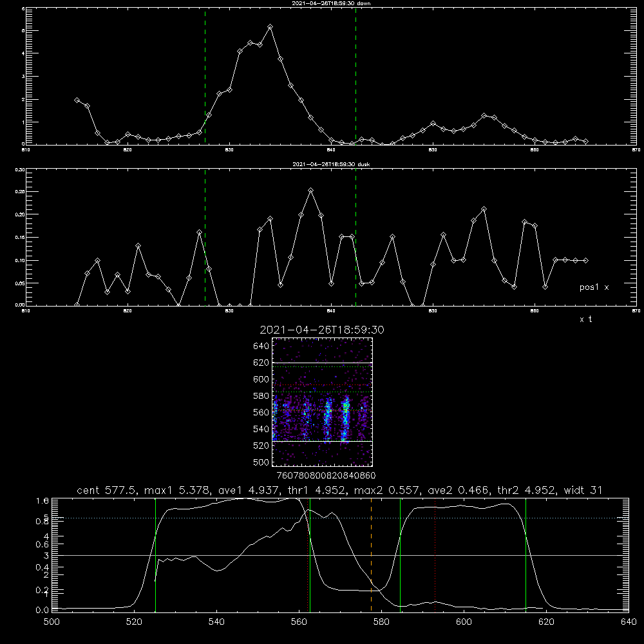Click the 0.0 y-axis label of profile plot

[43, 610]
